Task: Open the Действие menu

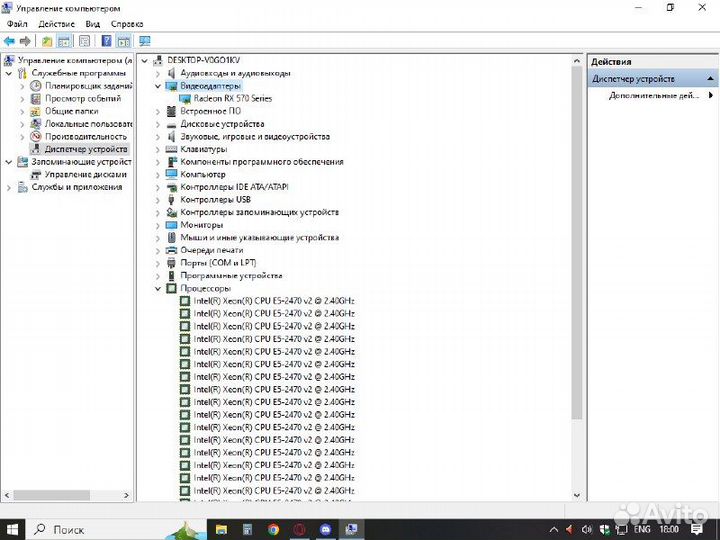Action: (x=57, y=23)
